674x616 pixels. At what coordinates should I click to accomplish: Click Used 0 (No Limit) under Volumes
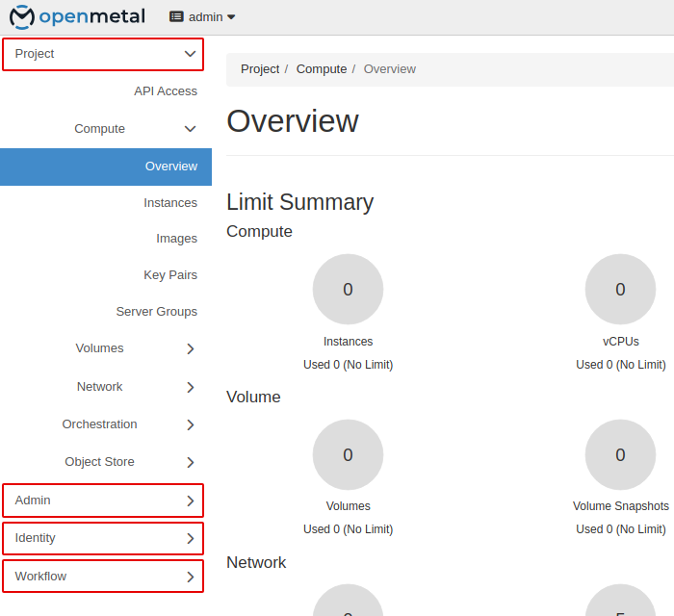pyautogui.click(x=349, y=529)
